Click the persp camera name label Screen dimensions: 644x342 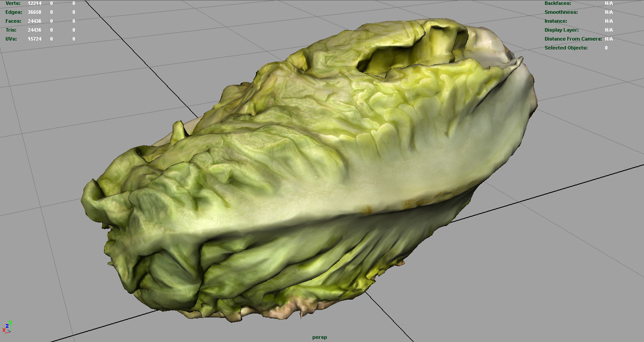pos(319,337)
